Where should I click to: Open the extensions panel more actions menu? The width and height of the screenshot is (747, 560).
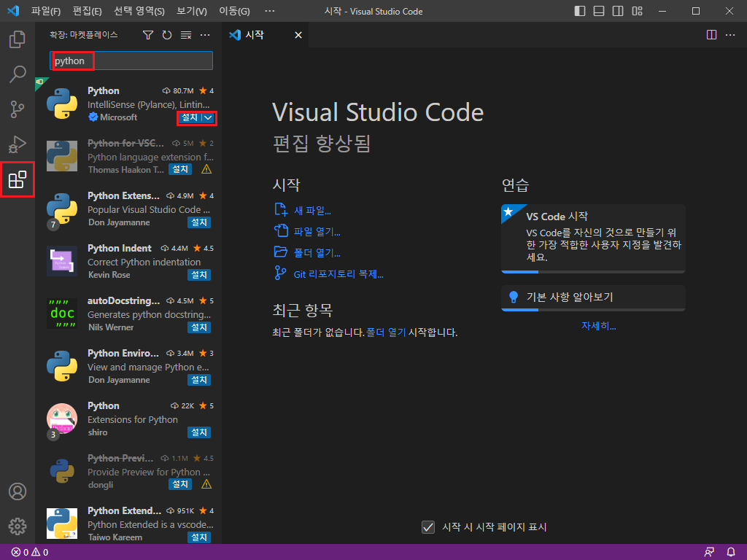click(x=205, y=35)
